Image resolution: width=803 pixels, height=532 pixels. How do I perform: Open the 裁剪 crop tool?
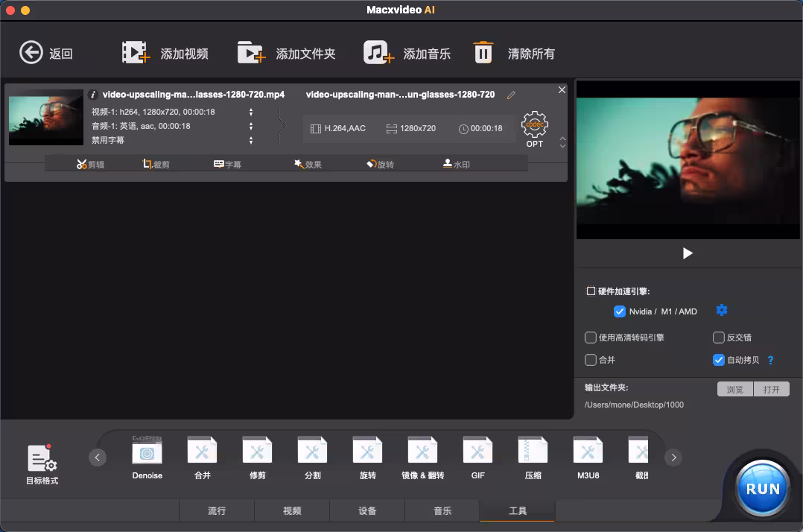click(x=156, y=164)
